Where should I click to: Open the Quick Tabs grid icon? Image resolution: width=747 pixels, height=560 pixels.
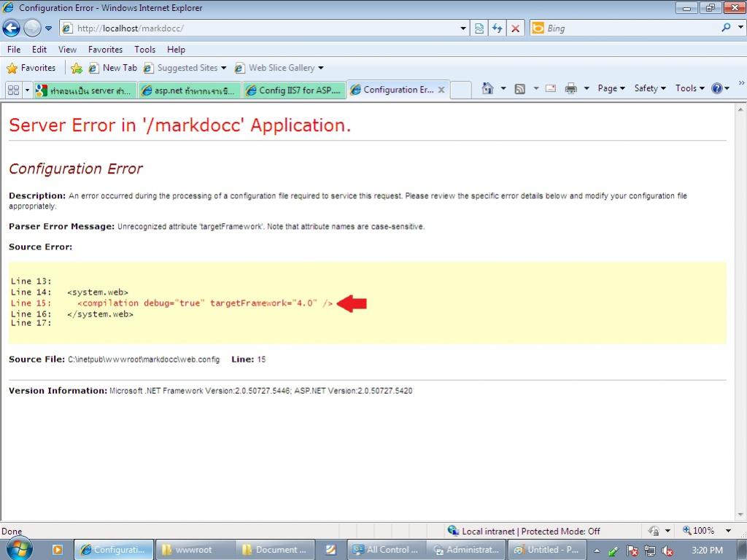tap(13, 90)
